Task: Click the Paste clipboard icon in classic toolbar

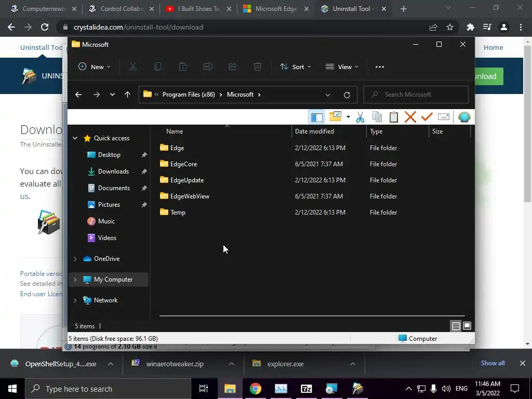Action: pyautogui.click(x=394, y=117)
